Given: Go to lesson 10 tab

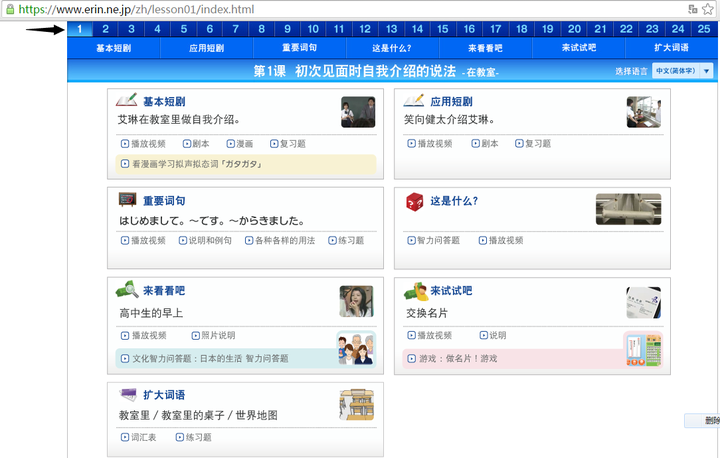Looking at the screenshot, I should point(313,29).
